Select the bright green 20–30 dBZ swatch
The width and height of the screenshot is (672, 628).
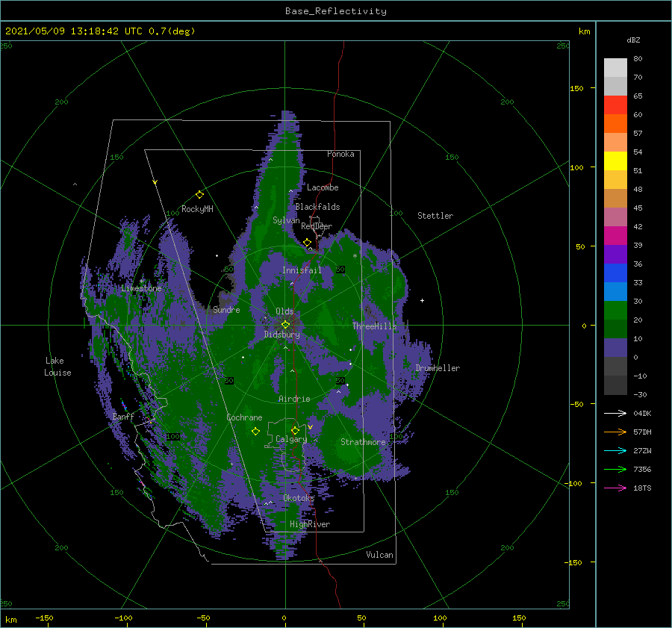tap(615, 311)
